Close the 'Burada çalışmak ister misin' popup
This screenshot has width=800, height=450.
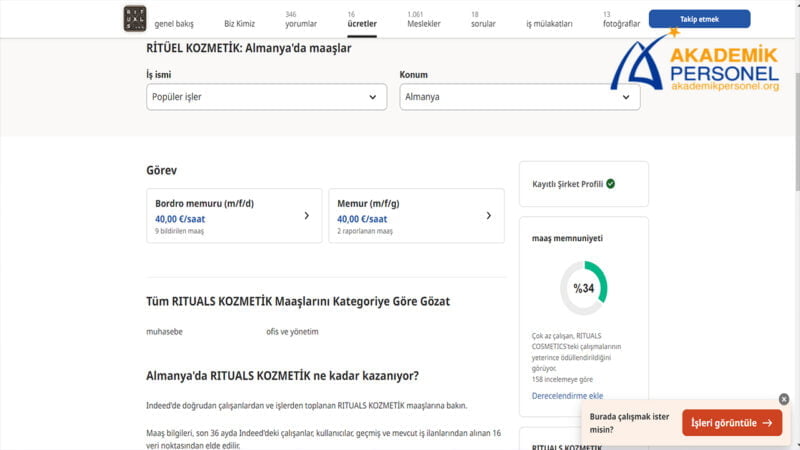point(784,399)
